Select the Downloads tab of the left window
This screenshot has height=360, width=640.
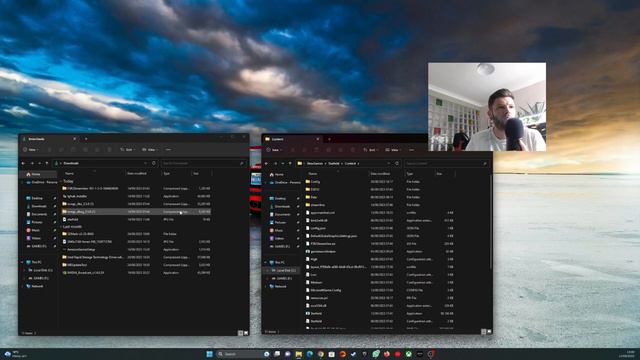49,139
